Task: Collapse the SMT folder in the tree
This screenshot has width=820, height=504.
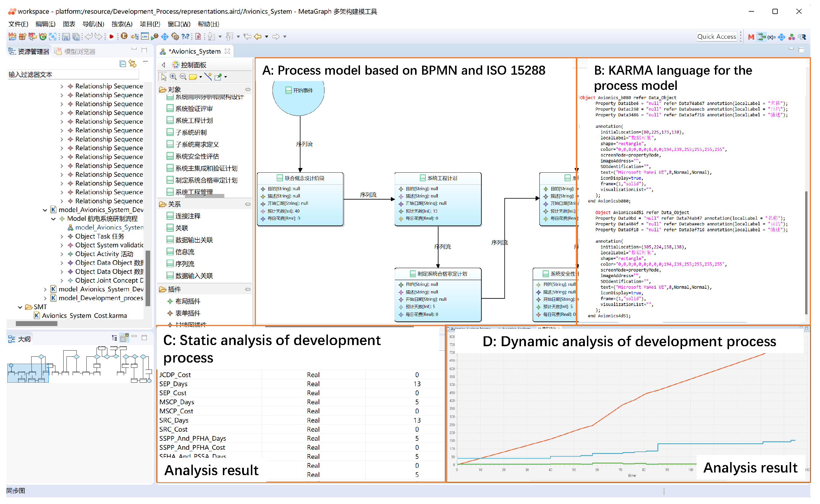Action: point(20,307)
